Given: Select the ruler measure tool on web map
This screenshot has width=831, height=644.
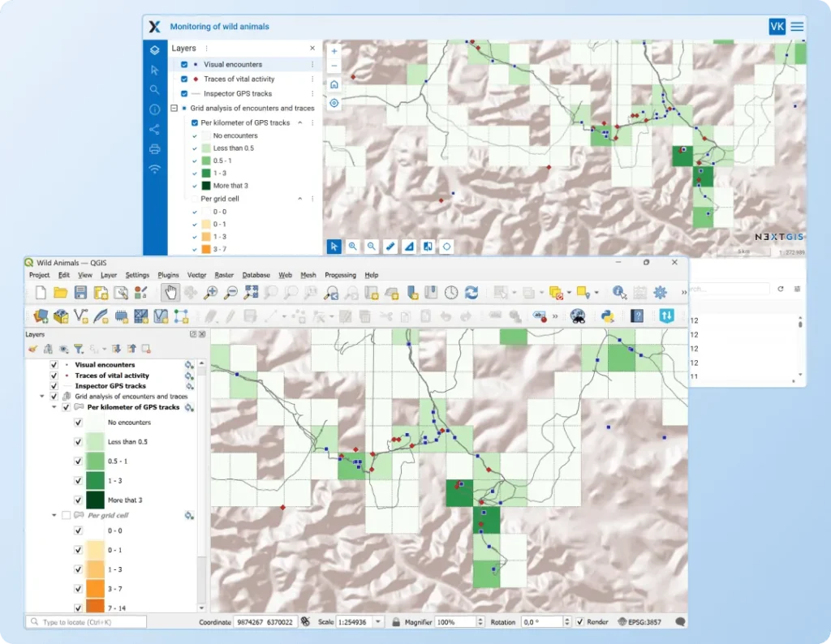Looking at the screenshot, I should 390,246.
